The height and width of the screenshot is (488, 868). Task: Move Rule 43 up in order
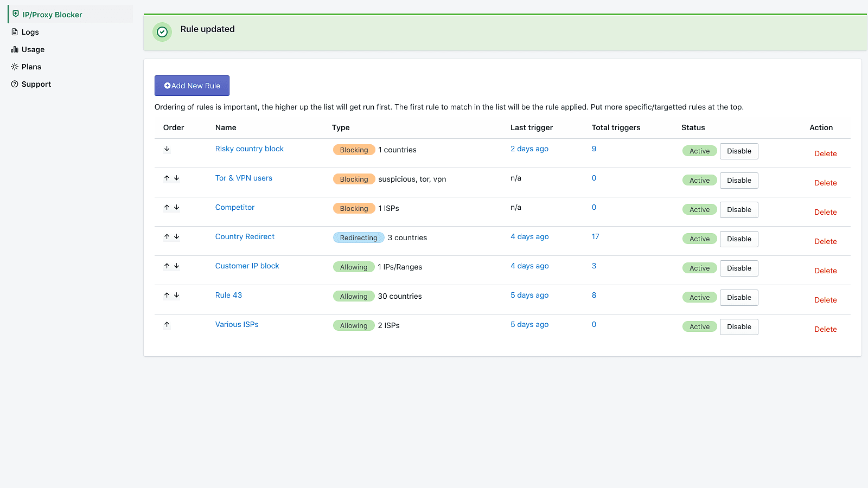pyautogui.click(x=167, y=296)
